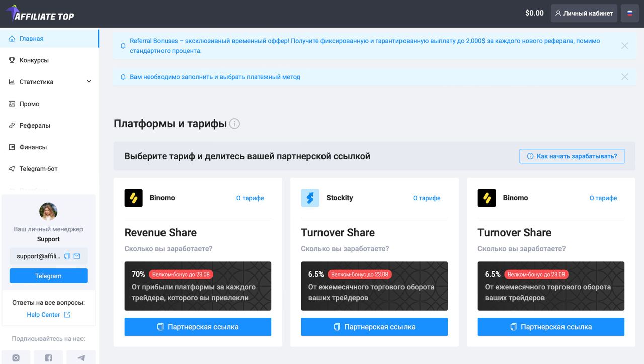Expand the Статистика submenu chevron
Screen dimensions: 644x364
(x=89, y=82)
